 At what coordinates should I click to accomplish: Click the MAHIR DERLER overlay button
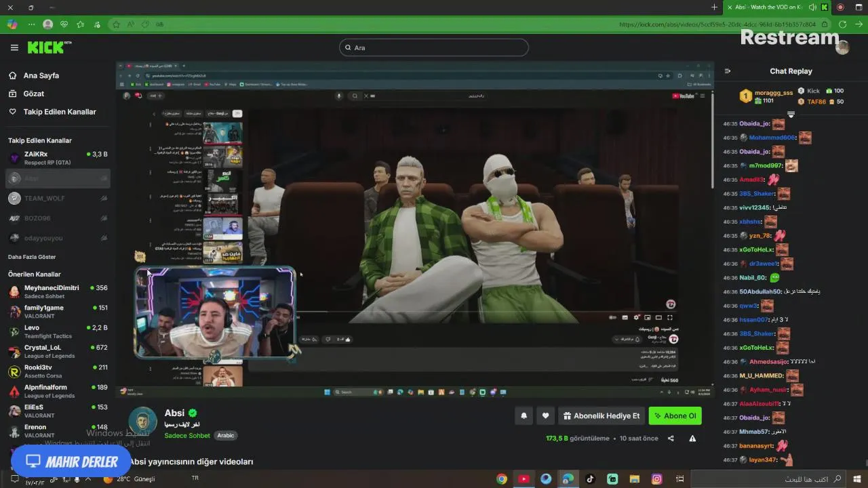(x=71, y=462)
